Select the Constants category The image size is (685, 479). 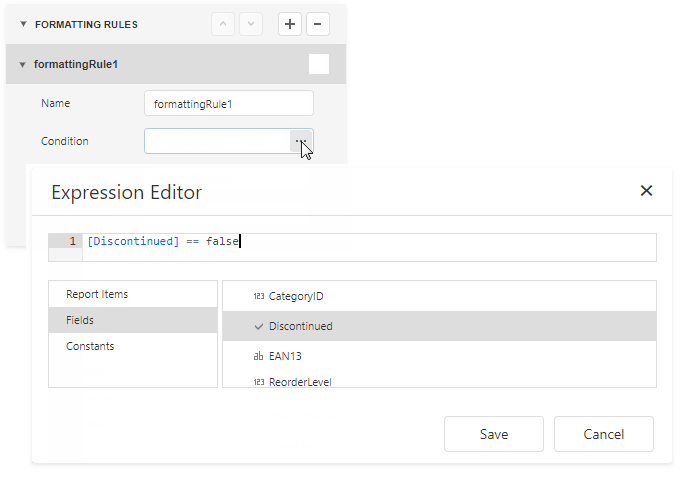[x=90, y=346]
